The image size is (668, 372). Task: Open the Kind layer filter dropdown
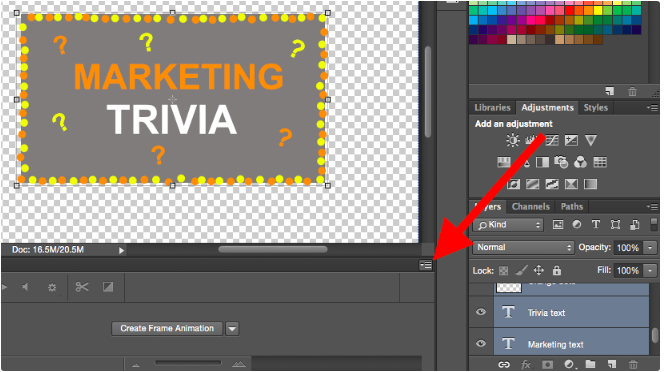[508, 225]
